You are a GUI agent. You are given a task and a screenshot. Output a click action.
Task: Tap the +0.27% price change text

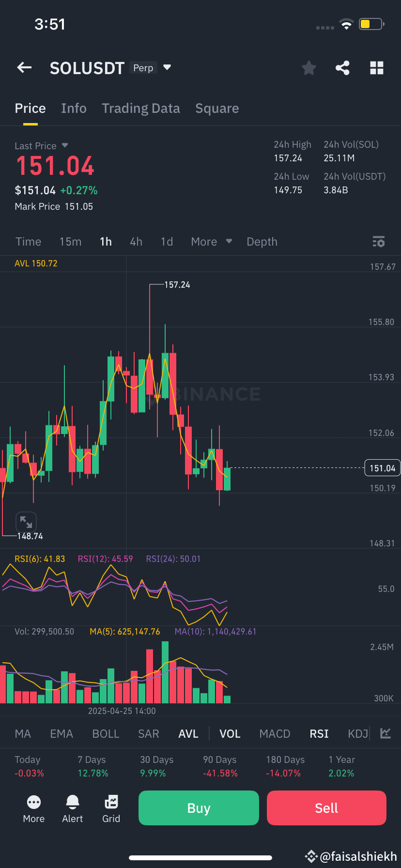[79, 190]
